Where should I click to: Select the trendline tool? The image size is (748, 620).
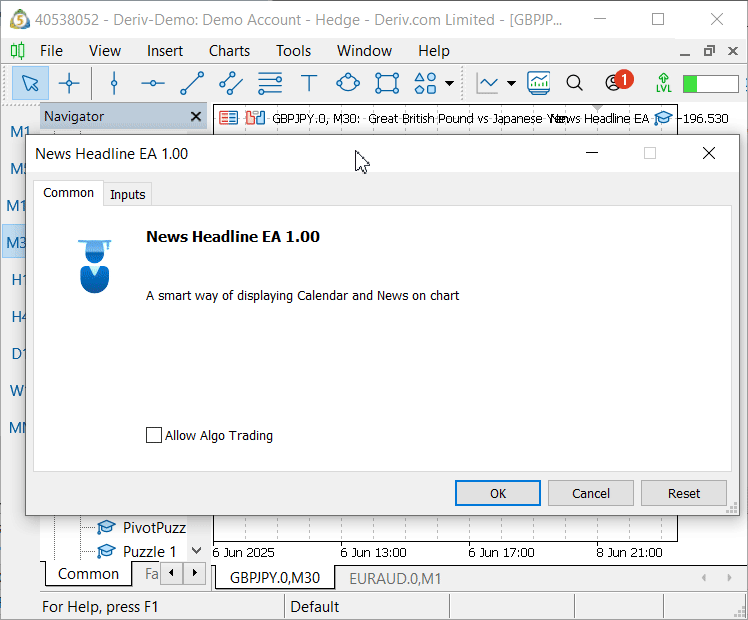coord(192,83)
